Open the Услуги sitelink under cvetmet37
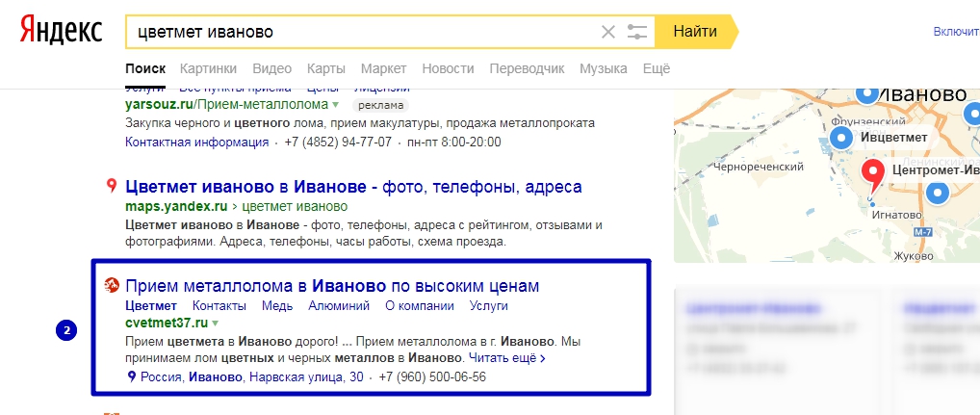 [489, 305]
